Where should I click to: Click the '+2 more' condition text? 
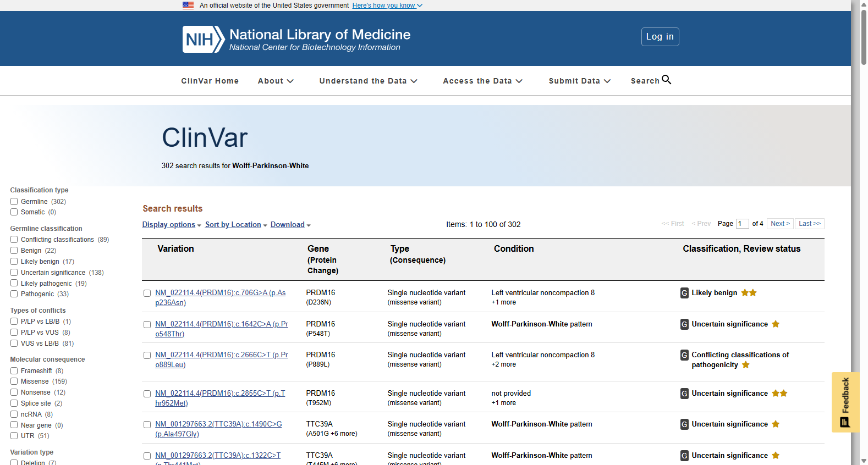pos(504,364)
